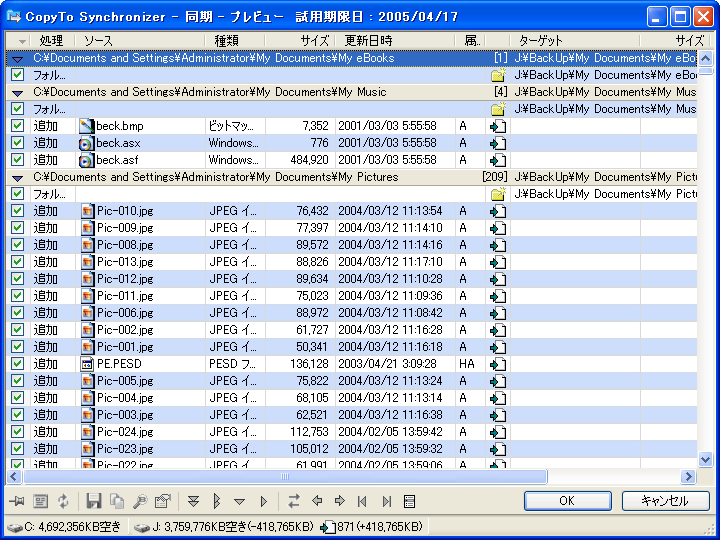Select the Pic-005.jpg file name

pos(125,381)
